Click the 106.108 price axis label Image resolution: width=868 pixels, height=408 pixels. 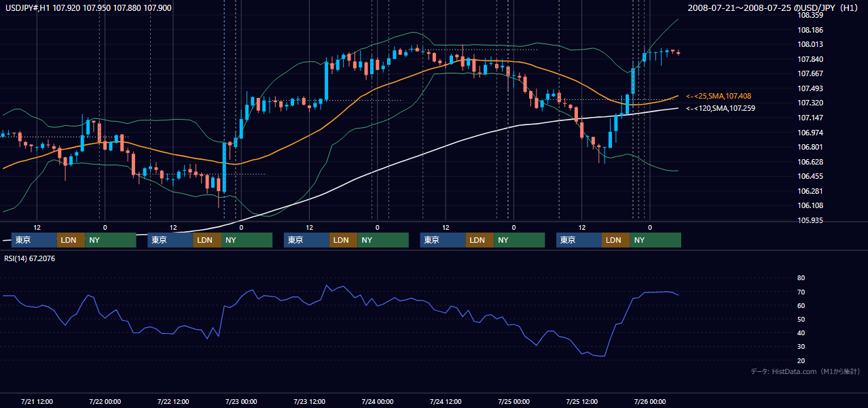coord(810,205)
